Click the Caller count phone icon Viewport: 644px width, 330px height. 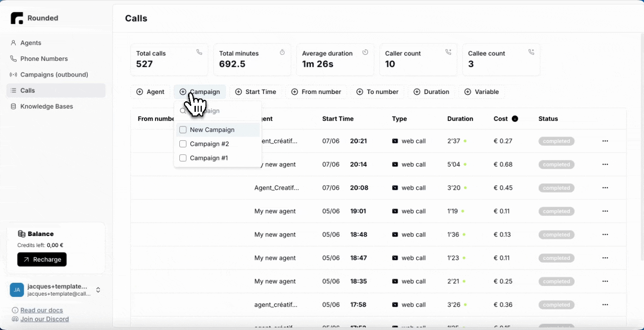click(x=448, y=52)
